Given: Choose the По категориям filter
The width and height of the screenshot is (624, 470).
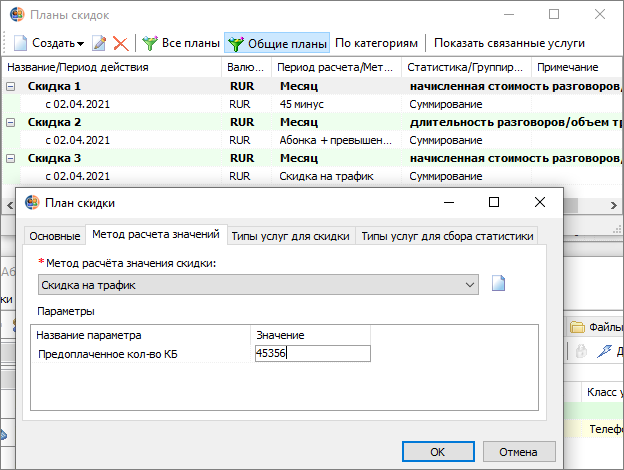Looking at the screenshot, I should click(x=376, y=43).
